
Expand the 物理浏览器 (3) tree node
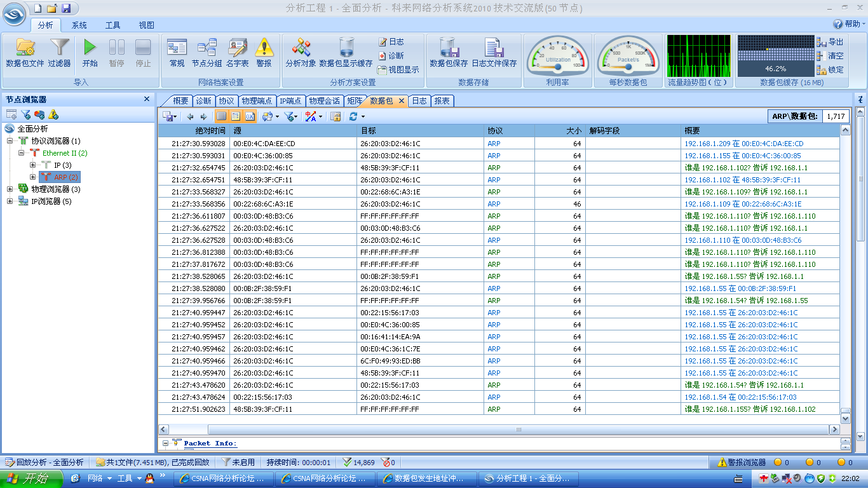[x=10, y=189]
